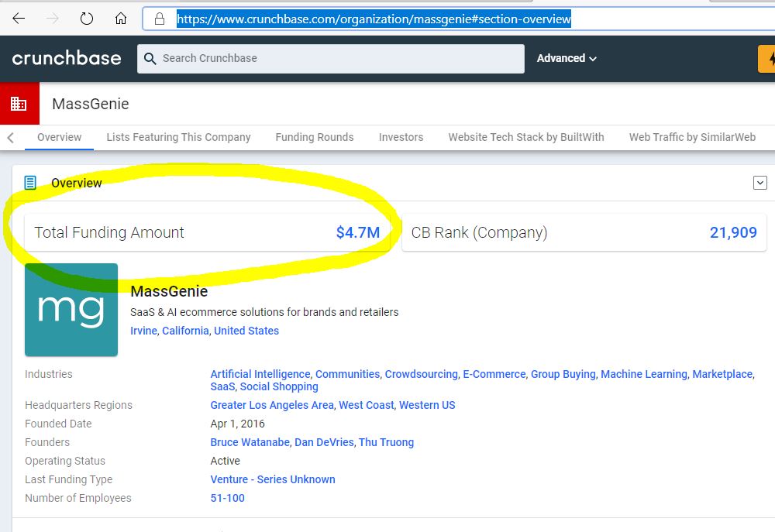Image resolution: width=775 pixels, height=532 pixels.
Task: Go to browser home page icon
Action: [121, 19]
